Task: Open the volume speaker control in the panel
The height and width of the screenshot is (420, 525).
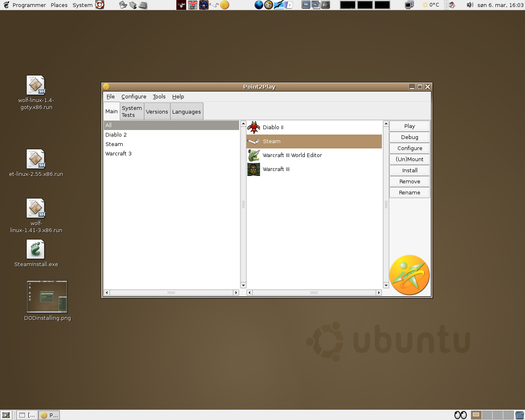Action: tap(470, 5)
